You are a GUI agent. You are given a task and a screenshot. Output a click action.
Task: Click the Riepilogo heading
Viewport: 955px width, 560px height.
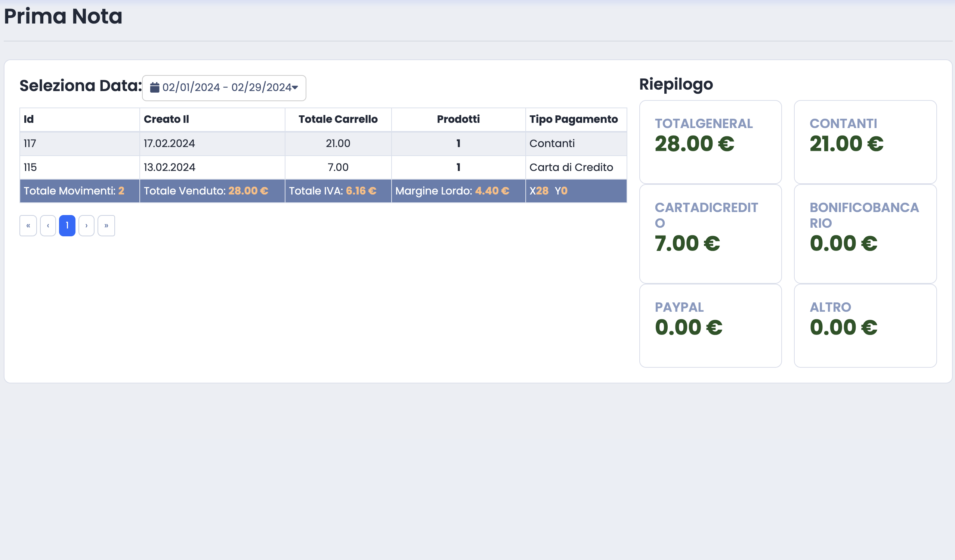(x=676, y=84)
